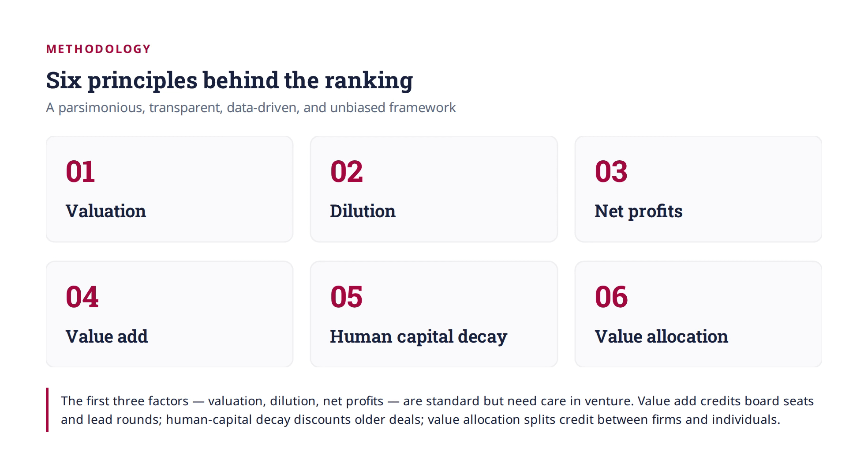Screen dimensions: 868x468
Task: Select the red number 06
Action: pos(611,297)
